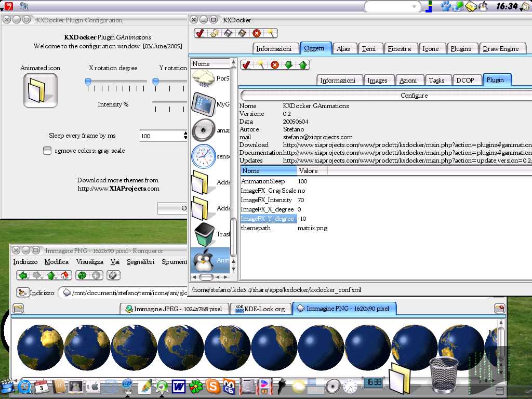The width and height of the screenshot is (532, 399).
Task: Select the weather cloud item in the objects list
Action: point(210,78)
